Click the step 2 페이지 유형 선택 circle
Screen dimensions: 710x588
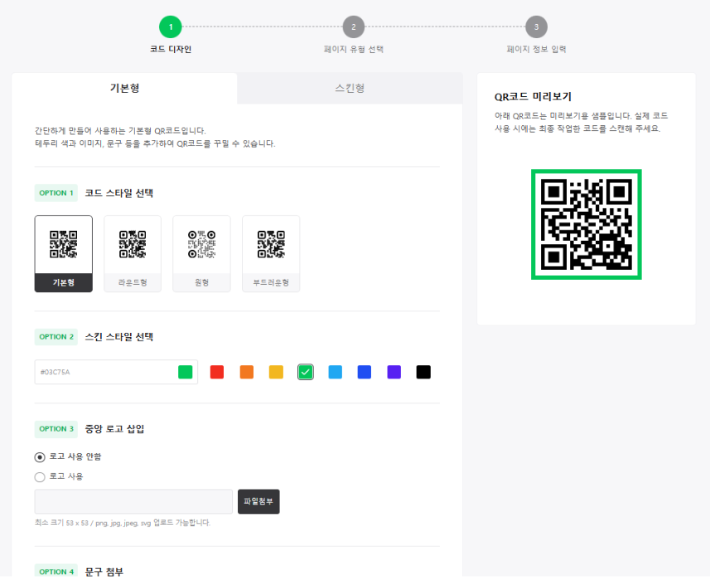(x=354, y=27)
